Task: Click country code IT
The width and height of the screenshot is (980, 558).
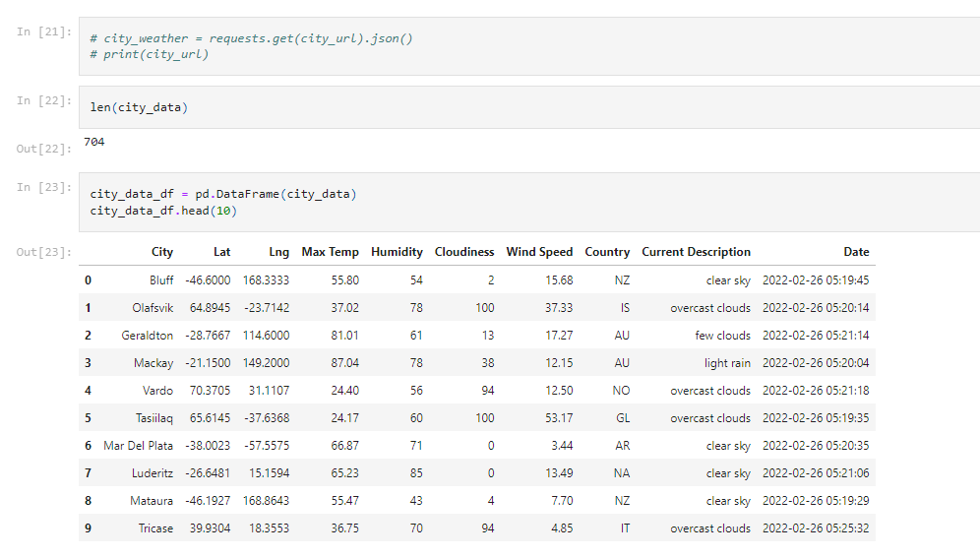Action: click(x=625, y=528)
